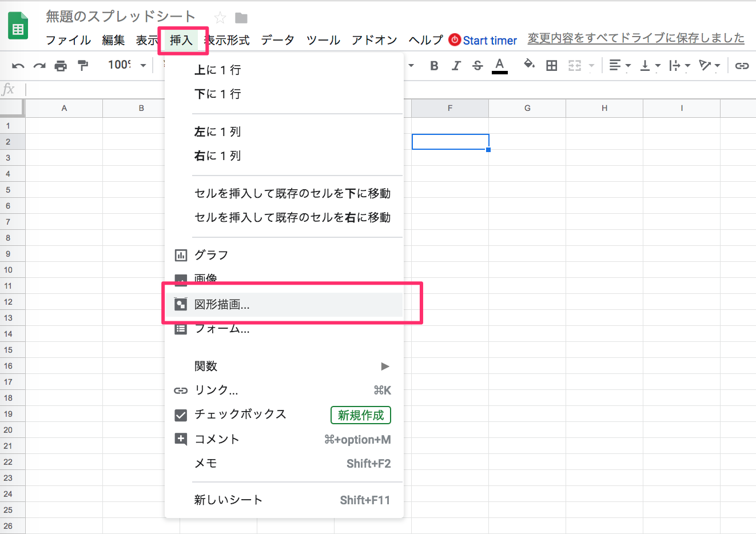Viewport: 756px width, 534px height.
Task: Click the selected cell F2
Action: click(450, 142)
